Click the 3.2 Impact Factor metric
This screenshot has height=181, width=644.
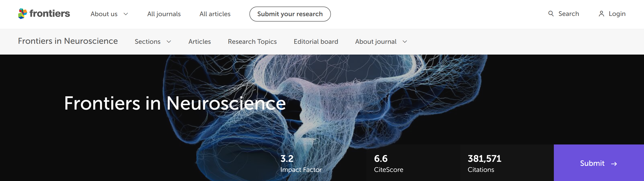[x=301, y=163]
